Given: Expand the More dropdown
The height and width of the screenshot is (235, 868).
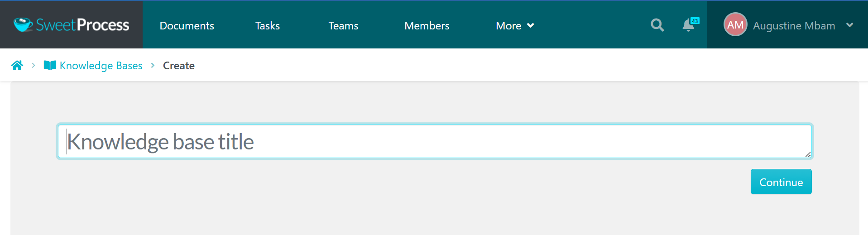Looking at the screenshot, I should (515, 26).
